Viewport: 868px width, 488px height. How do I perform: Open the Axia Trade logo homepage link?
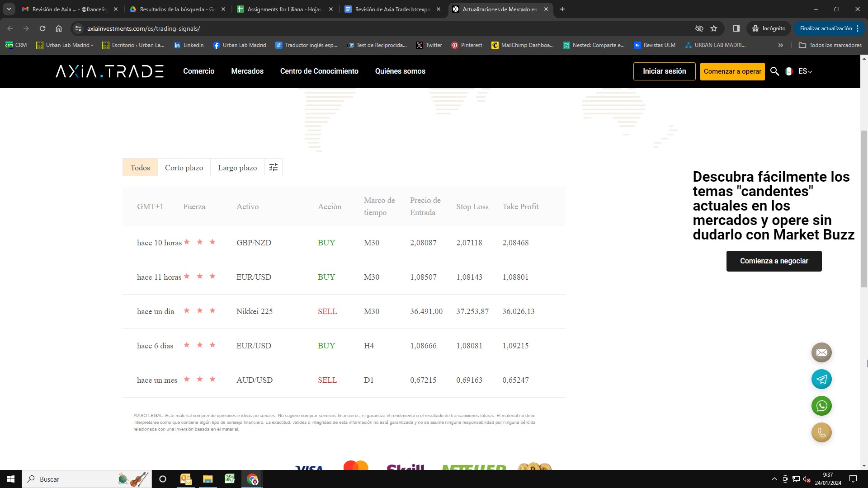(108, 71)
